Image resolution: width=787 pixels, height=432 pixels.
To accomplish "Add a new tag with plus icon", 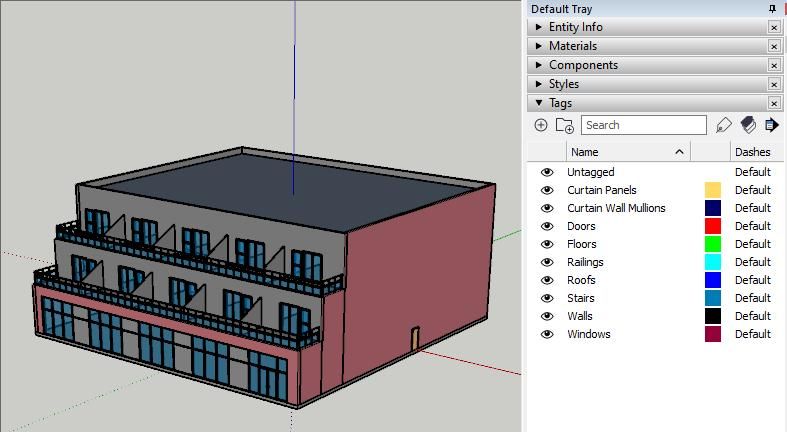I will pyautogui.click(x=541, y=125).
